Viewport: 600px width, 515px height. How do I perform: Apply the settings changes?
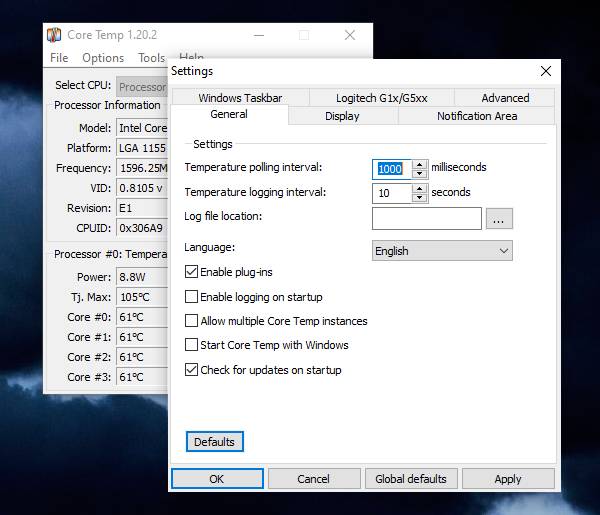[x=508, y=479]
